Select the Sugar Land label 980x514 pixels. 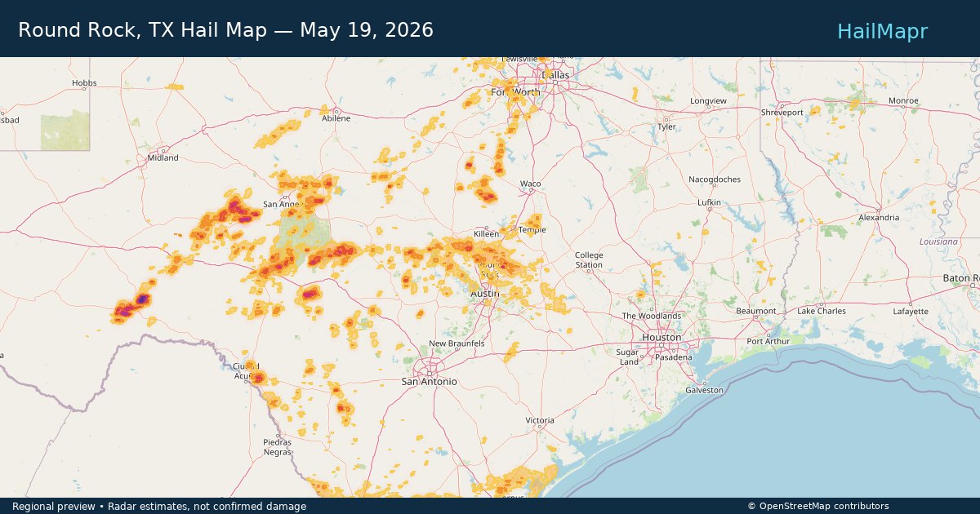coord(629,357)
